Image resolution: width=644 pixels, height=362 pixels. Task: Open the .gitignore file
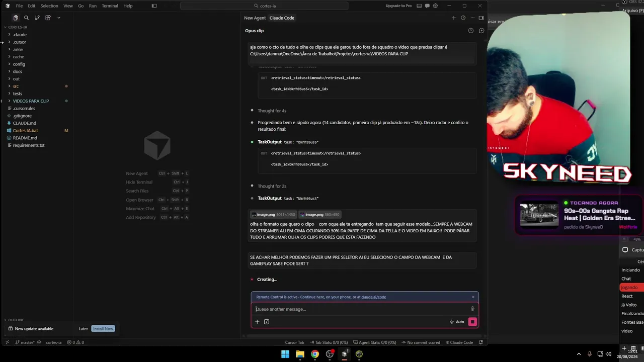click(22, 116)
